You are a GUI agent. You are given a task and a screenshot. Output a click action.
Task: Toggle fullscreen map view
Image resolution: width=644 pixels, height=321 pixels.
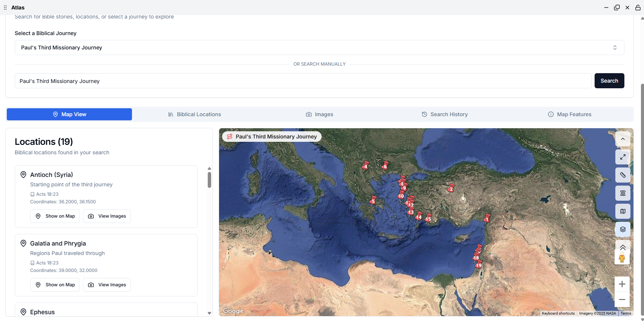[623, 157]
